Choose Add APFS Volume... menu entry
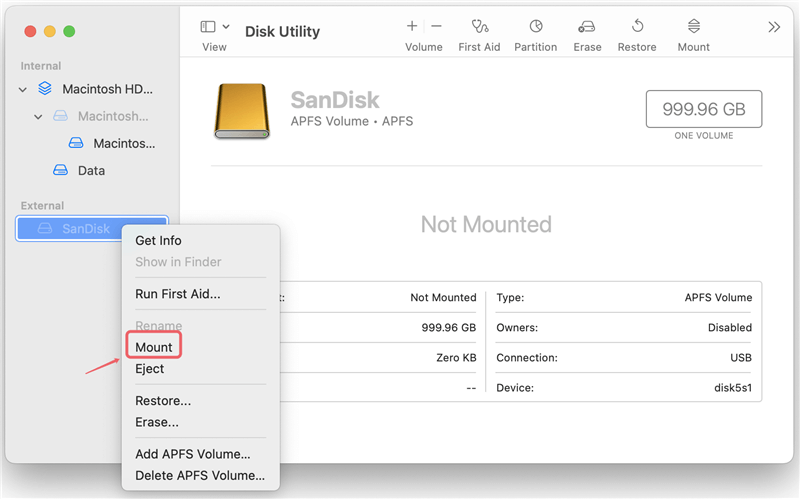Screen dimensions: 800x499 tap(192, 454)
